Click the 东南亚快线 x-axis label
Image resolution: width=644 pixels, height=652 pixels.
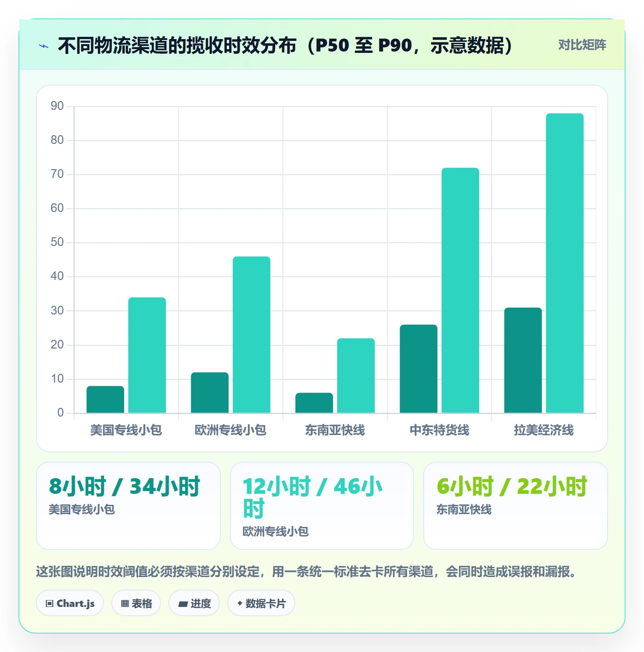335,430
